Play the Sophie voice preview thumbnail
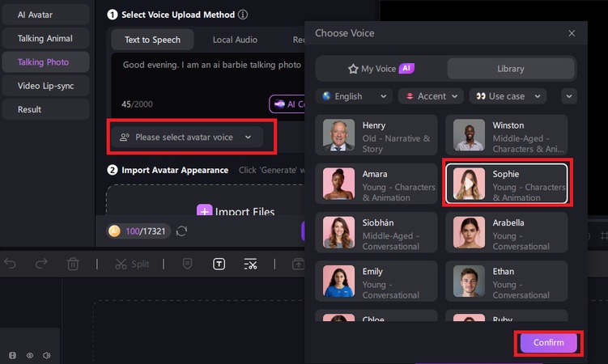This screenshot has width=608, height=364. coord(469,184)
